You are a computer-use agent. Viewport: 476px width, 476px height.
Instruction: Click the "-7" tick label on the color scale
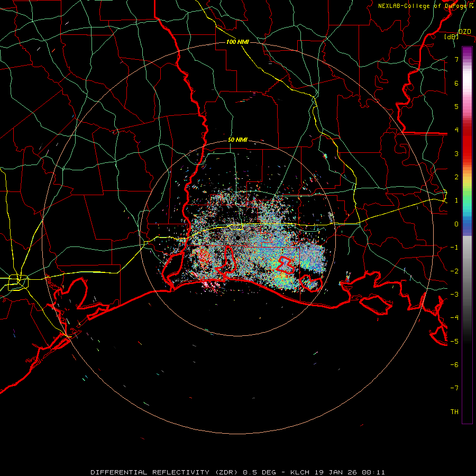454,388
